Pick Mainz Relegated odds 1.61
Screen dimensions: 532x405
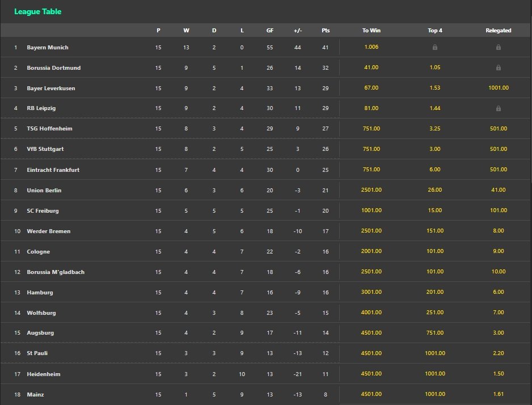(498, 394)
